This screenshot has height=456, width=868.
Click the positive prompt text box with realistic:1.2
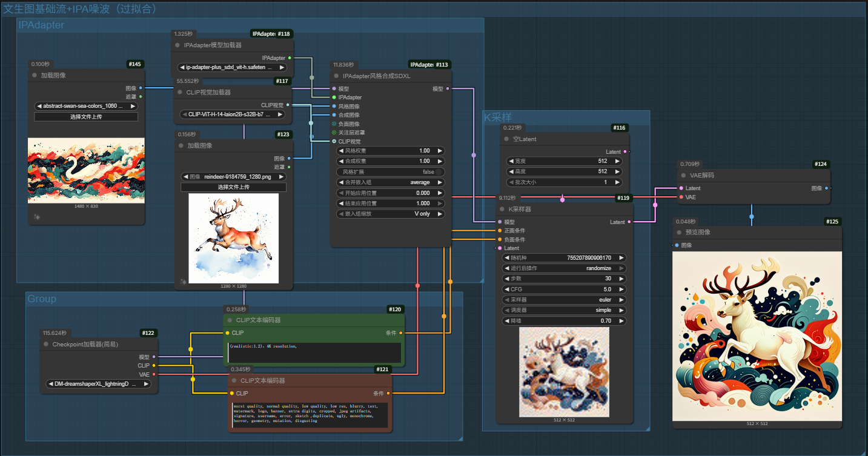coord(314,352)
